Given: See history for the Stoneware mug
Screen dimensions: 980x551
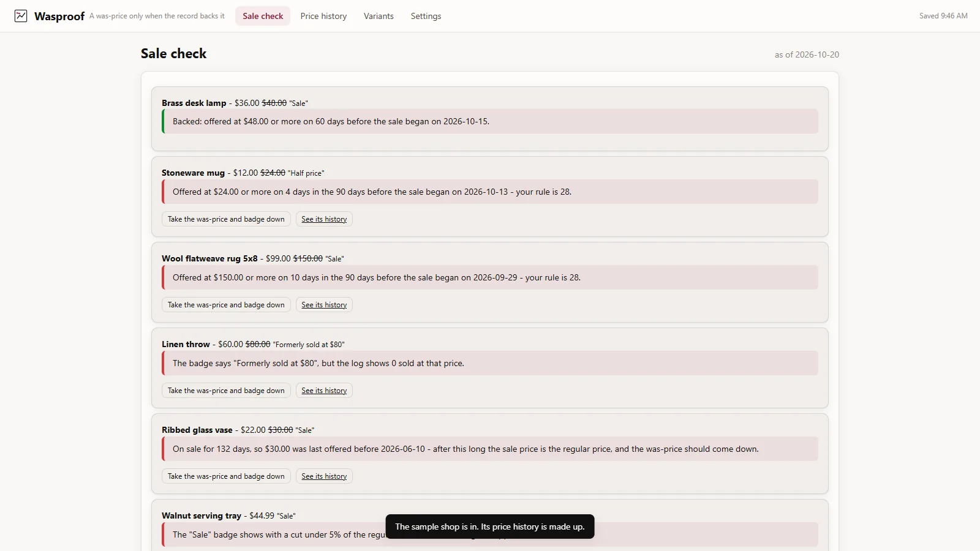Looking at the screenshot, I should (x=324, y=219).
